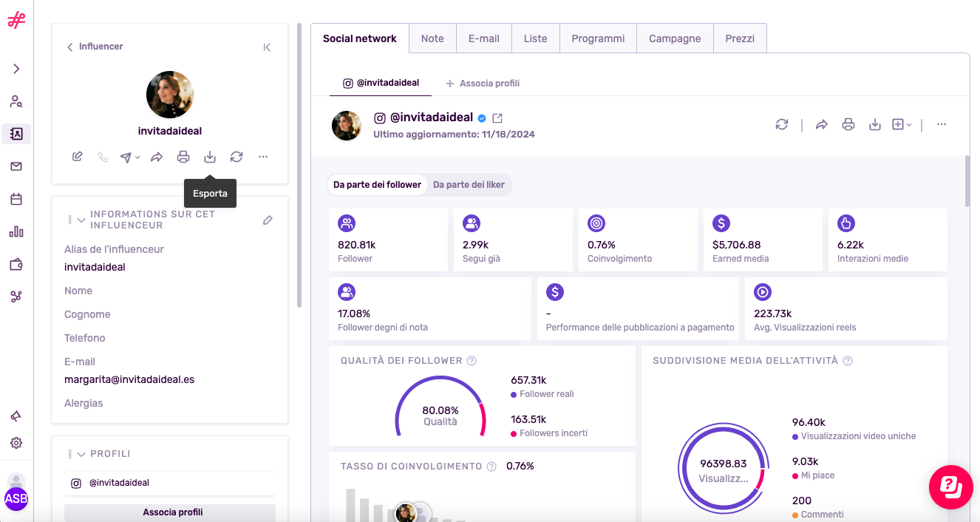Open the add-to dropdown in profile header

click(902, 124)
